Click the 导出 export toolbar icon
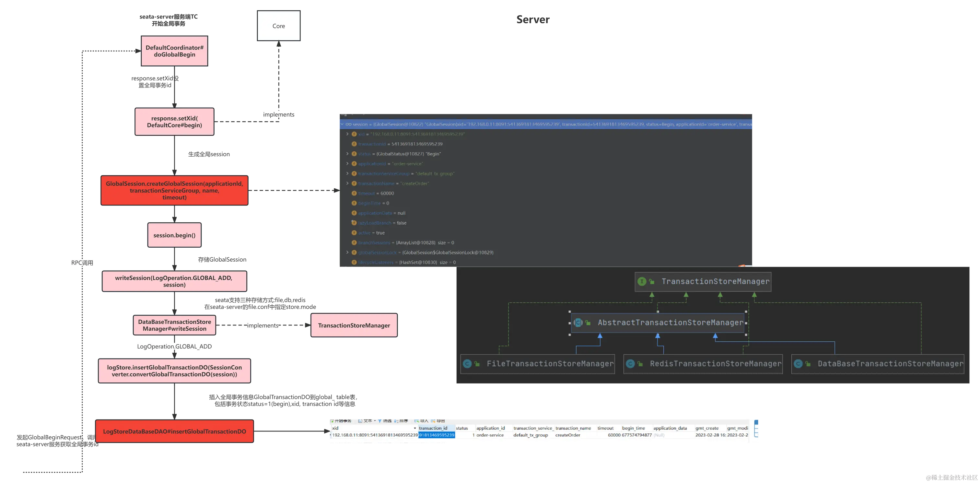This screenshot has height=483, width=980. click(433, 420)
